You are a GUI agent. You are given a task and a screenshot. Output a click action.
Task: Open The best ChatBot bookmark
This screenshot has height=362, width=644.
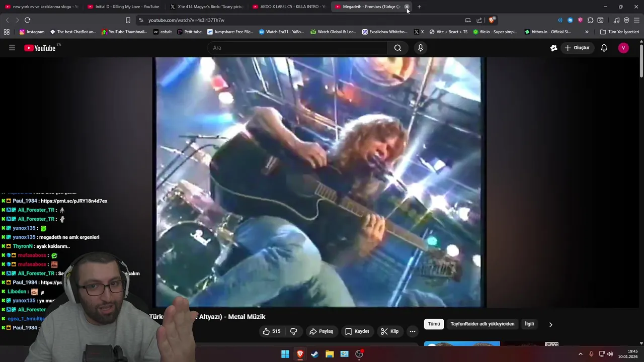tap(72, 32)
